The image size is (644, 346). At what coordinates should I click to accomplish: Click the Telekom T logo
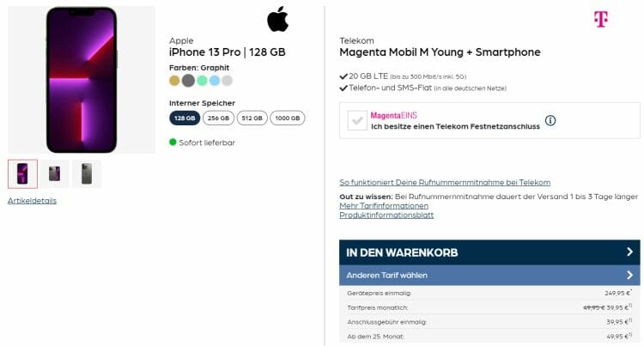(600, 19)
